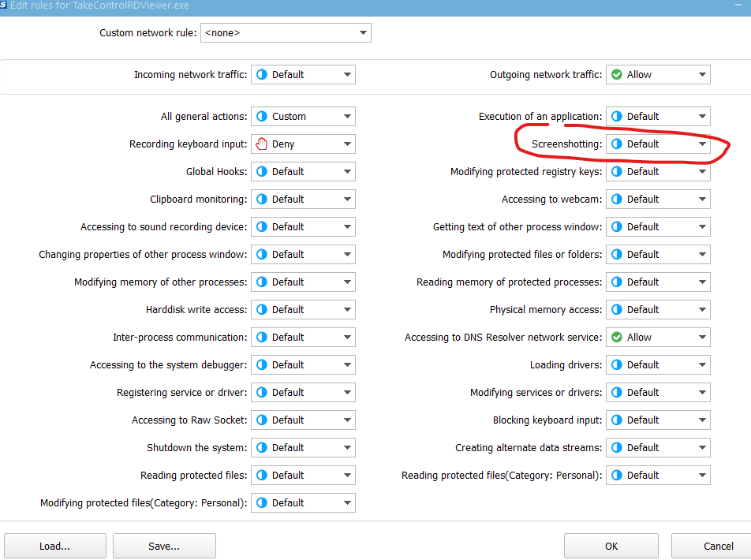Open Creating alternate data streams dropdown
The width and height of the screenshot is (751, 560).
tap(658, 448)
